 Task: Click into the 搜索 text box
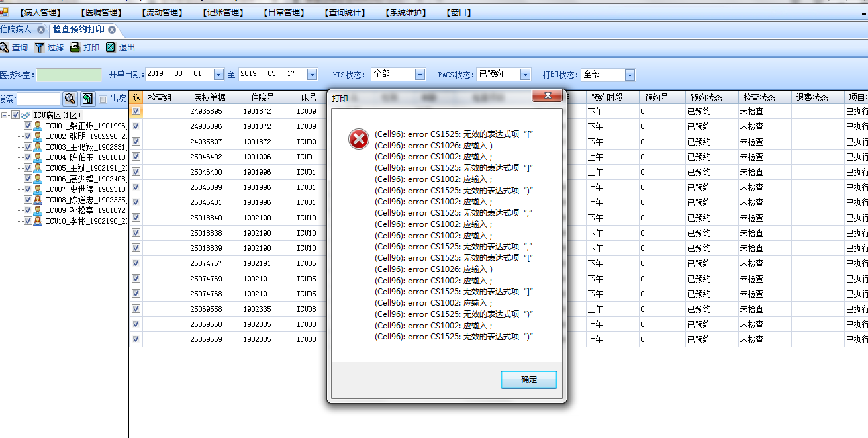pyautogui.click(x=38, y=99)
